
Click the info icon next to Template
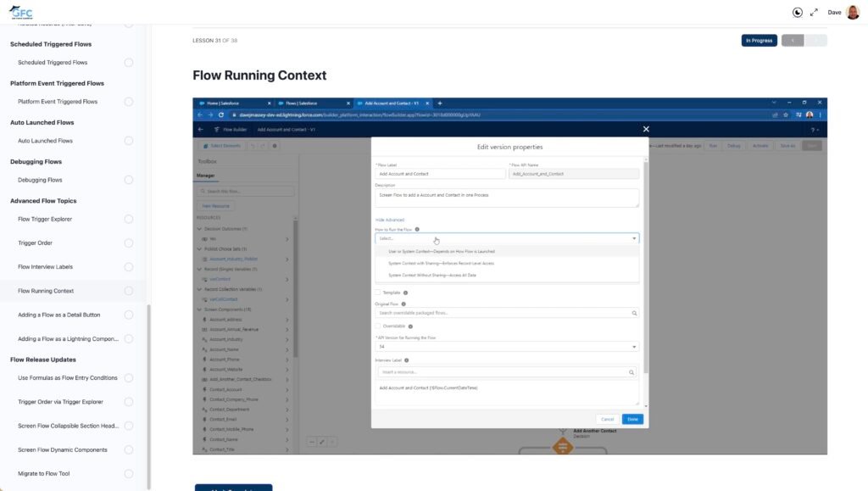pyautogui.click(x=405, y=293)
